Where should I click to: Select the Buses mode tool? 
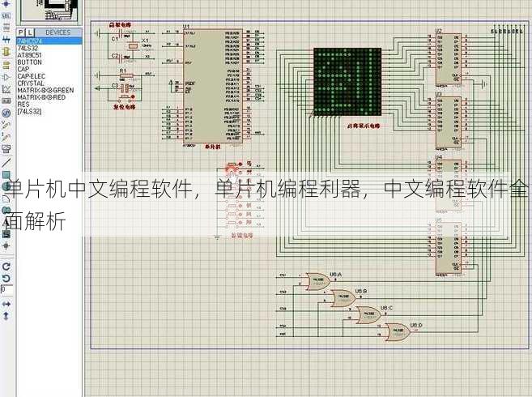point(6,40)
